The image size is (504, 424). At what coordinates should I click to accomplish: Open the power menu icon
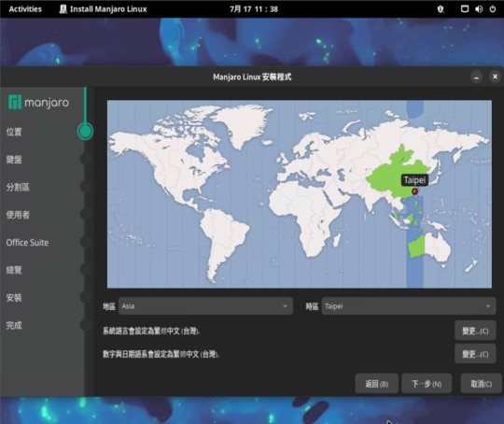493,9
